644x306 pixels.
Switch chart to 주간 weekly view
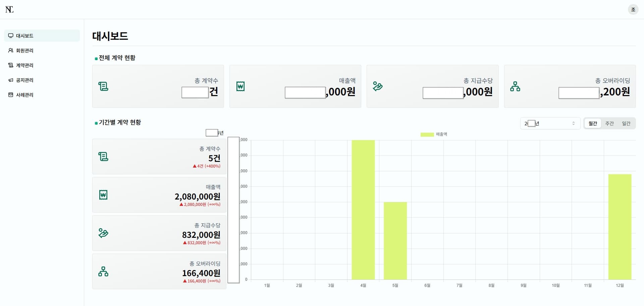609,123
